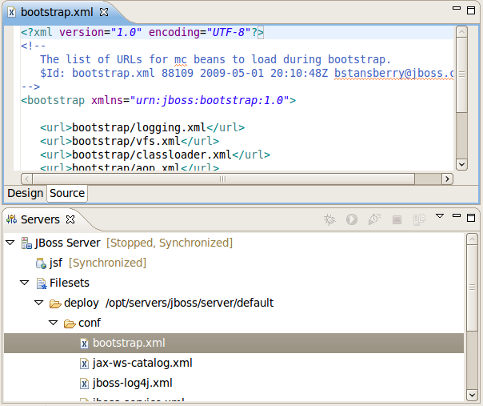Select jax-ws-catalog.xml file
This screenshot has height=406, width=483.
[142, 363]
